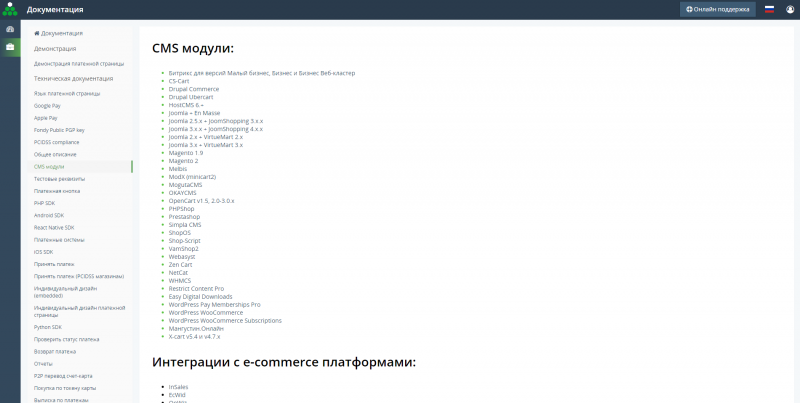Open React Native SDK sidebar item
This screenshot has width=800, height=403.
point(54,227)
